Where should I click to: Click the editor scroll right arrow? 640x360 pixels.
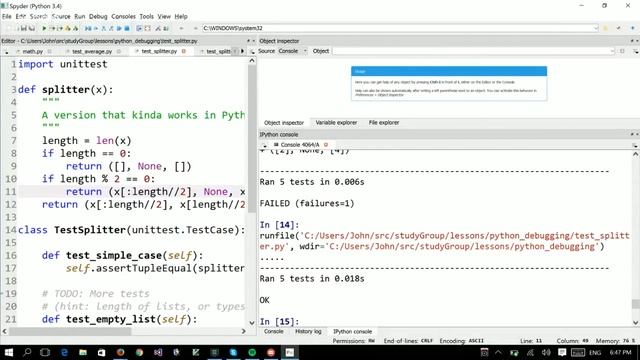coord(244,331)
